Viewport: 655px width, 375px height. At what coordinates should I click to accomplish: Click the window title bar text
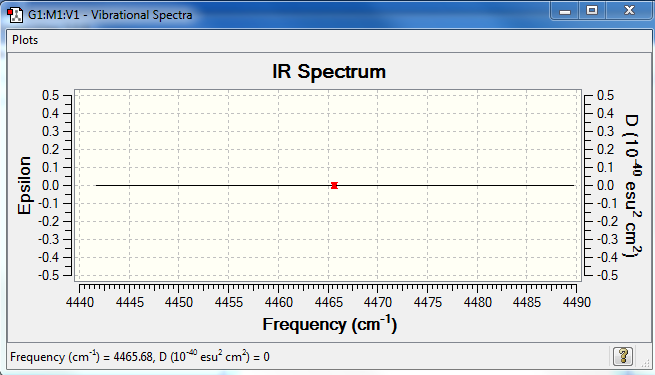pos(110,15)
